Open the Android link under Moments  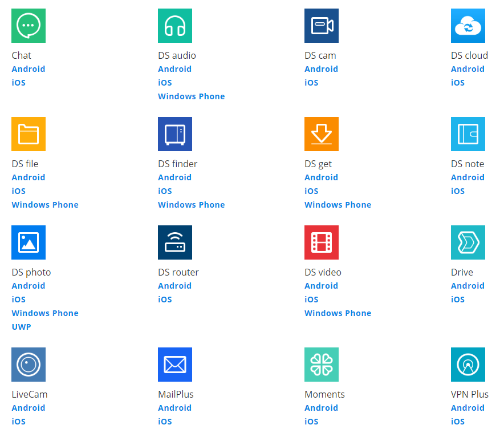point(321,408)
